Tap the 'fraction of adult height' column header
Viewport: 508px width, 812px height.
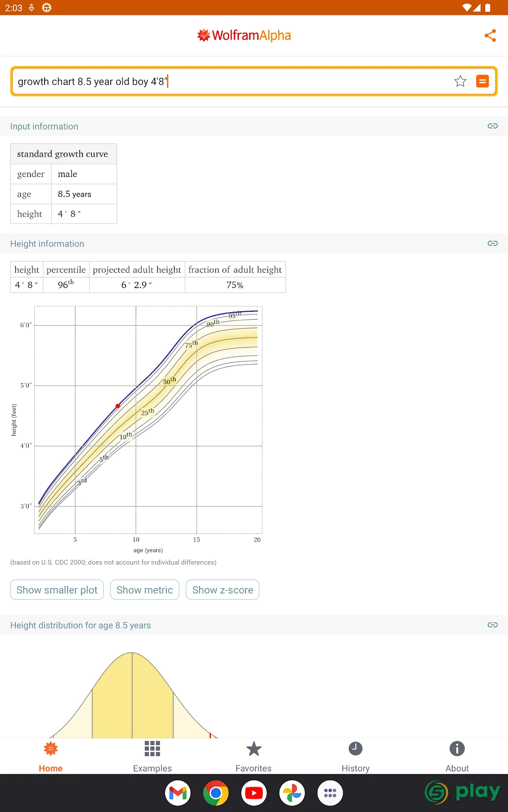[235, 270]
